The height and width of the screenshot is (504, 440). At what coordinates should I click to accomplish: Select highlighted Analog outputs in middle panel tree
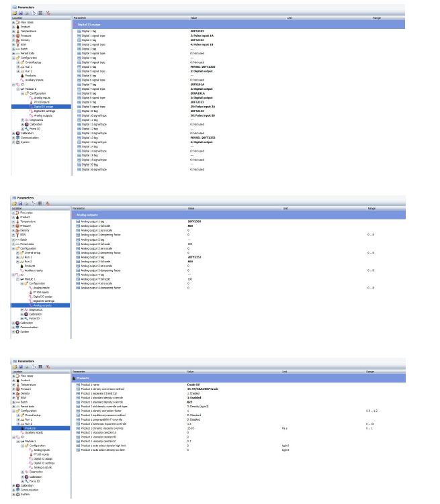click(x=42, y=305)
